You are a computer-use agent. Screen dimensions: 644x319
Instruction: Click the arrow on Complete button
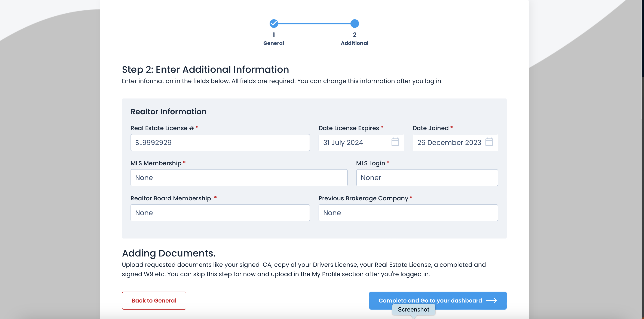click(x=491, y=301)
